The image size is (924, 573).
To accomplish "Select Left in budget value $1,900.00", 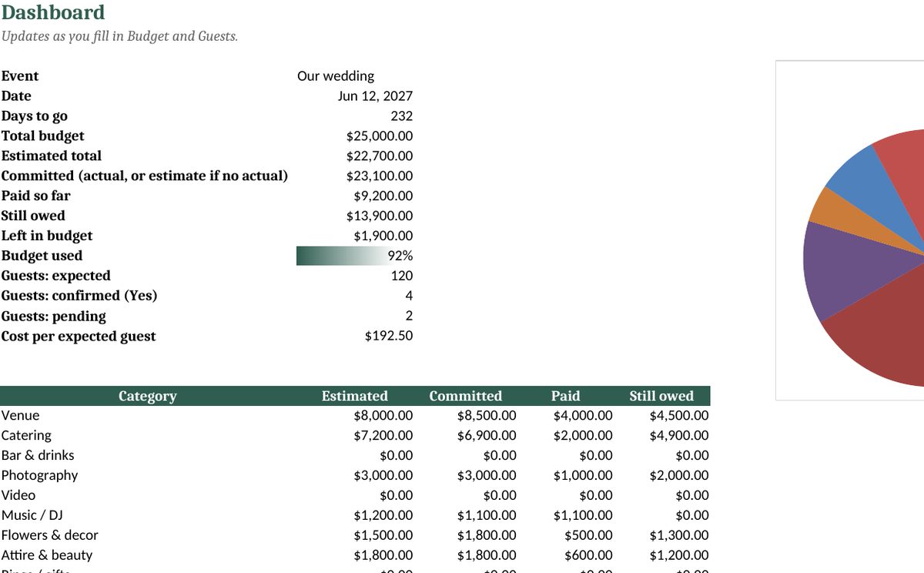I will pyautogui.click(x=383, y=236).
